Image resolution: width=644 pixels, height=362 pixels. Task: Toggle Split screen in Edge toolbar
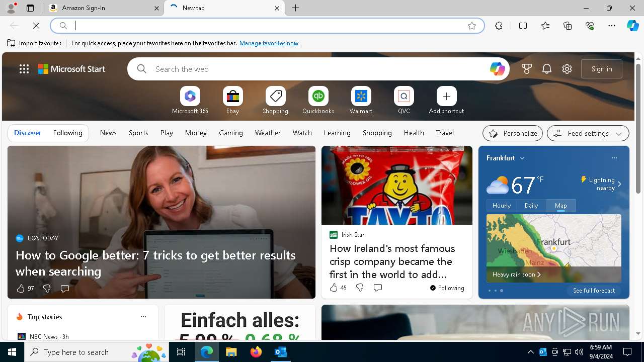pyautogui.click(x=523, y=26)
